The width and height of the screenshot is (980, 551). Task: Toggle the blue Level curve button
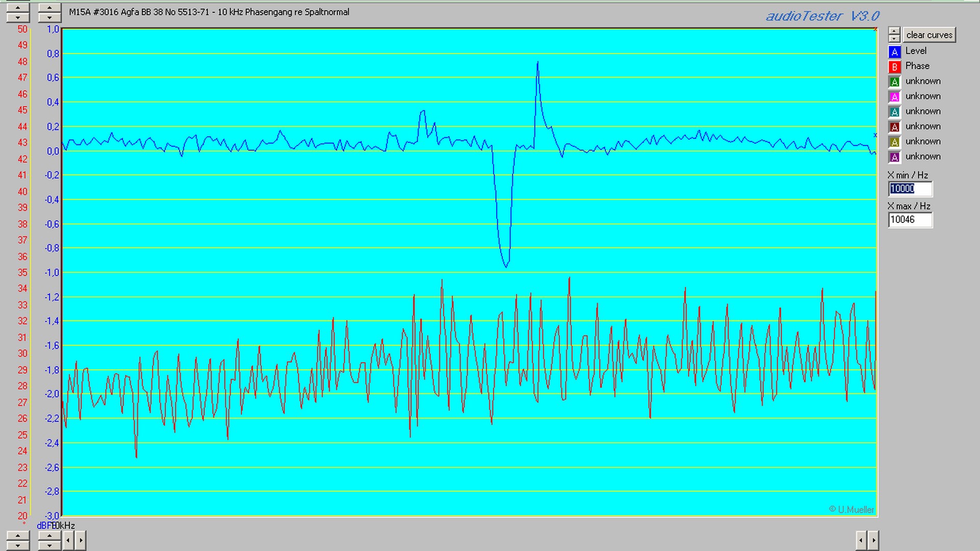click(894, 52)
